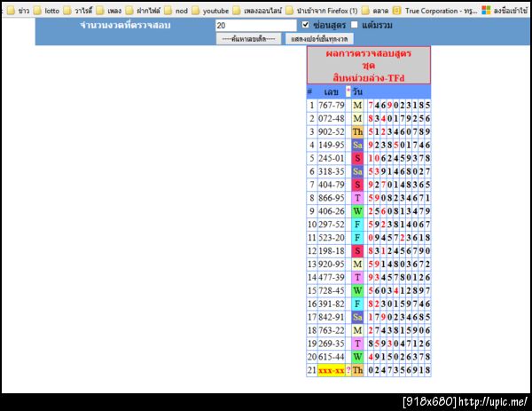Click the เลข column header
The height and width of the screenshot is (411, 532).
[331, 91]
